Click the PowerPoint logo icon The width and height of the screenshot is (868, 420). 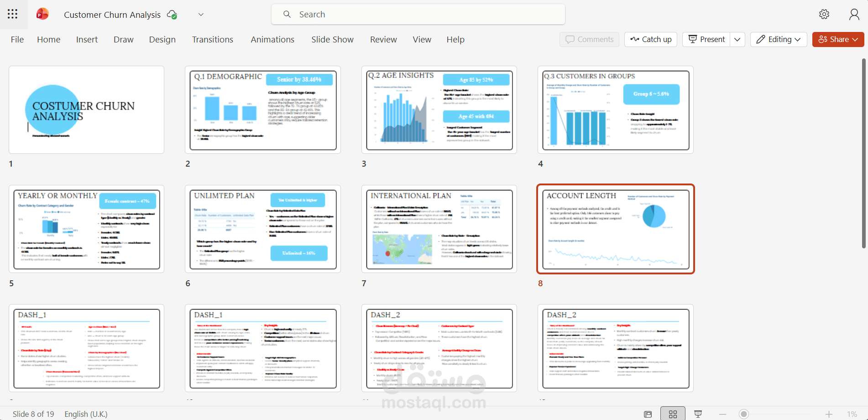(x=42, y=14)
